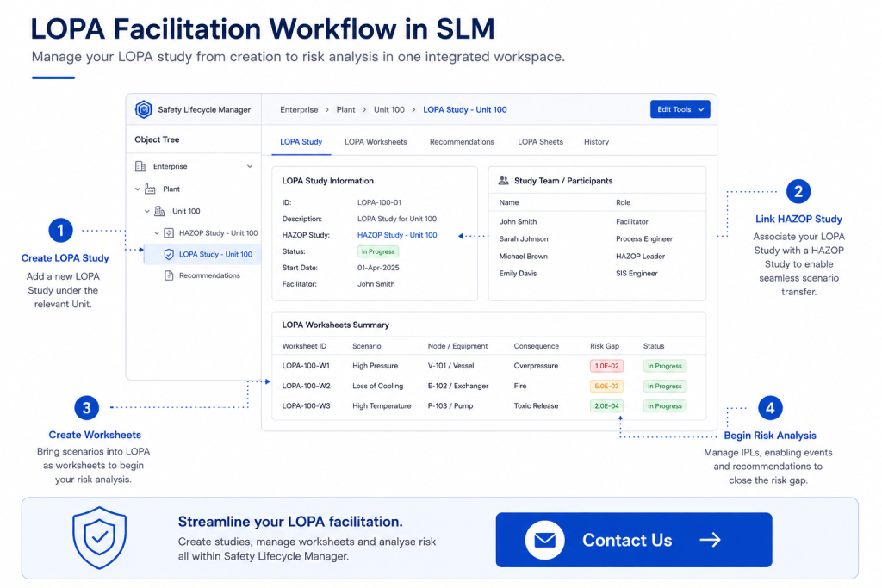The image size is (882, 588).
Task: Open the Recommendations tab
Action: click(462, 142)
